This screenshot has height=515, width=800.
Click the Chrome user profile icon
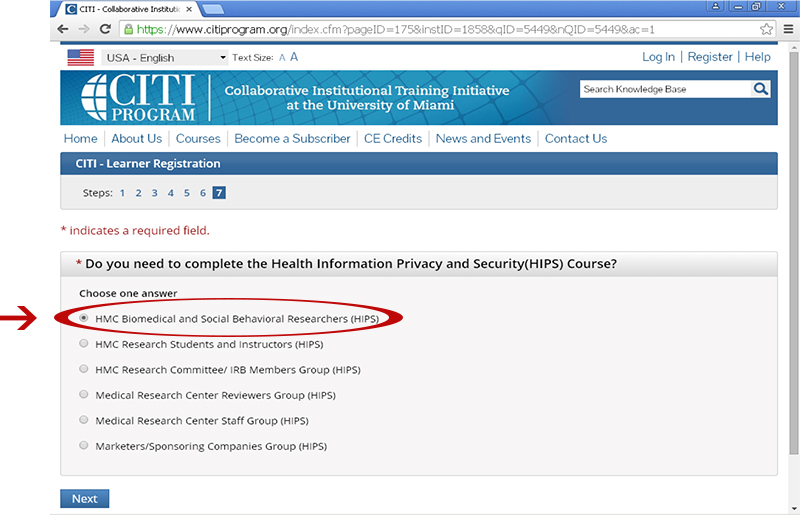pyautogui.click(x=716, y=6)
